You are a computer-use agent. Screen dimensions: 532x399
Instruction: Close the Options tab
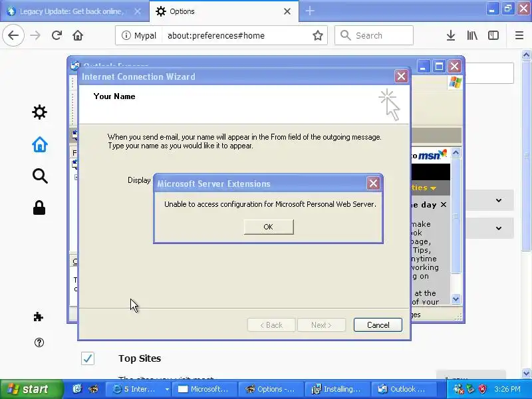point(287,11)
